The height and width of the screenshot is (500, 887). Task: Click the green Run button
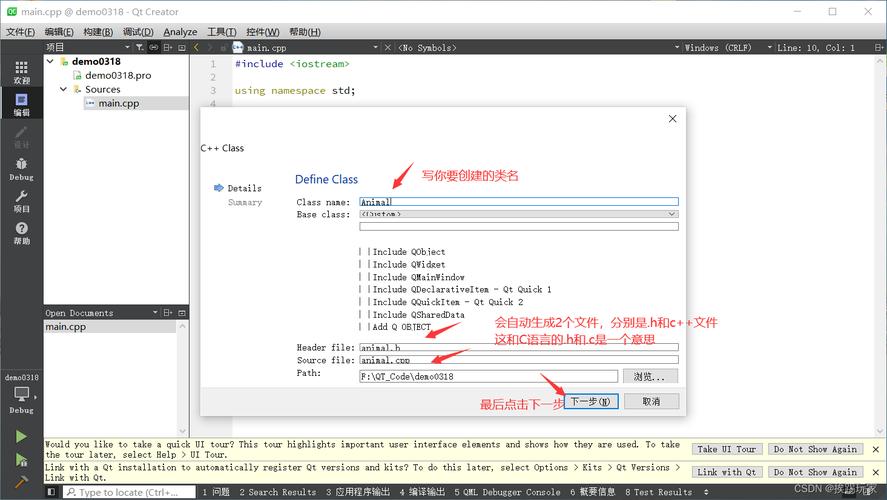pyautogui.click(x=21, y=436)
